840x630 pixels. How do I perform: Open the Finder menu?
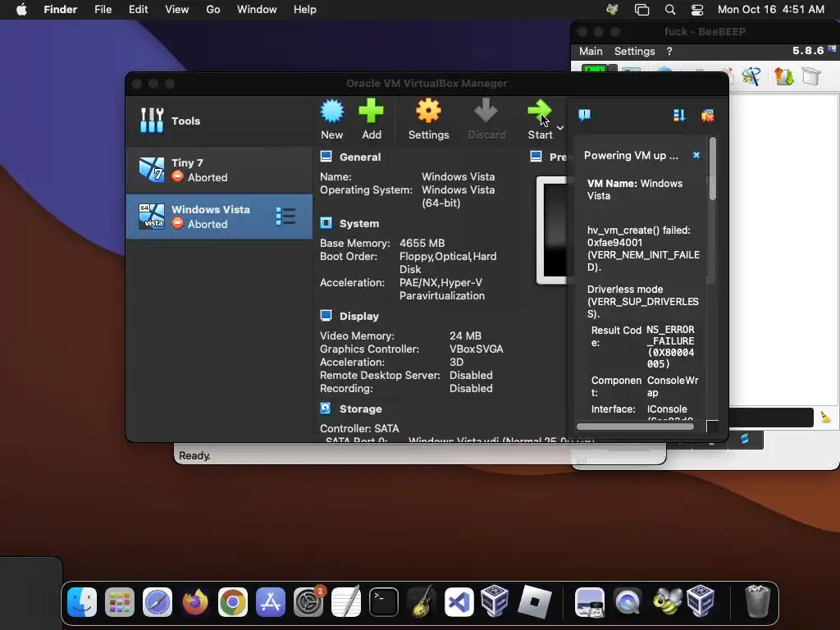[x=60, y=10]
